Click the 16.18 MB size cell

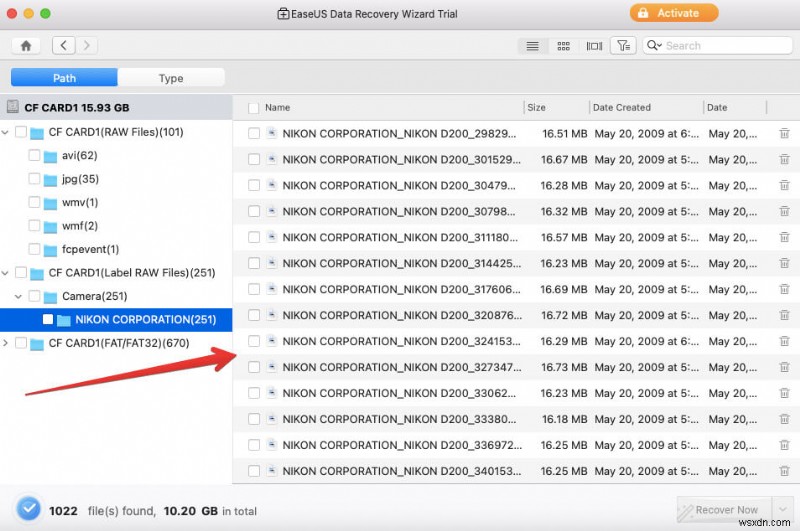pyautogui.click(x=564, y=419)
